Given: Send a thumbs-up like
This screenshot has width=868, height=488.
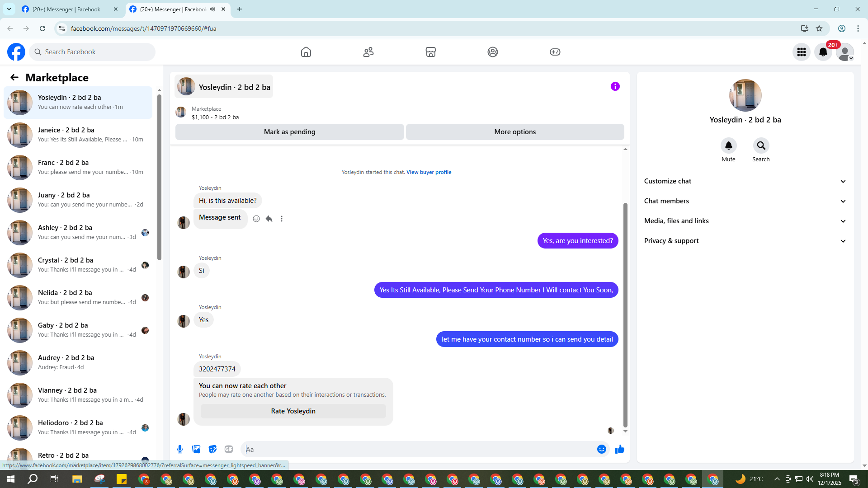Looking at the screenshot, I should tap(620, 449).
